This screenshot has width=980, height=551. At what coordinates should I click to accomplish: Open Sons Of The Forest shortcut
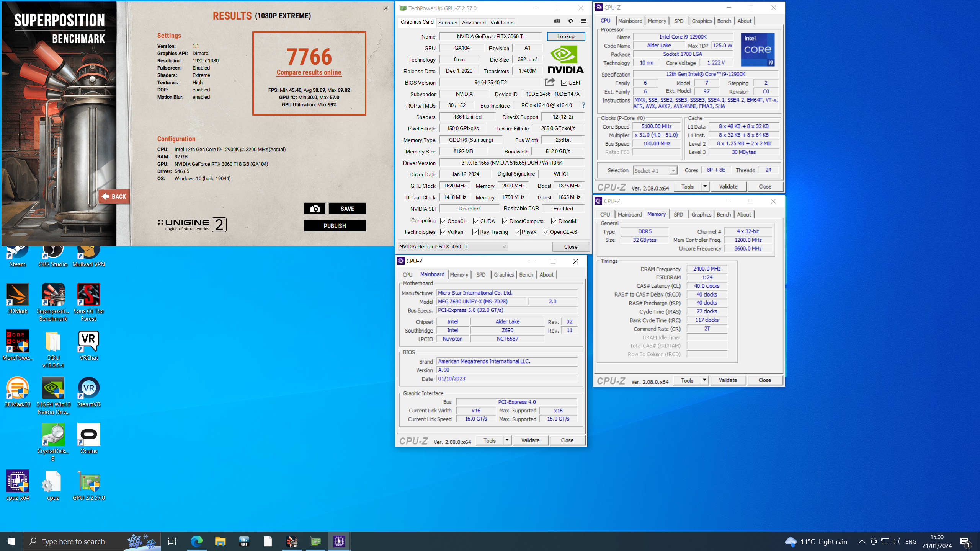88,302
